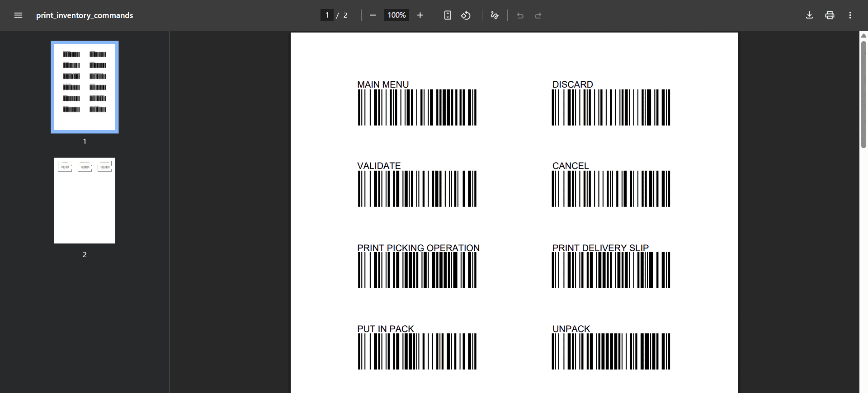Click the zoom in plus button
The height and width of the screenshot is (393, 868).
[x=420, y=15]
